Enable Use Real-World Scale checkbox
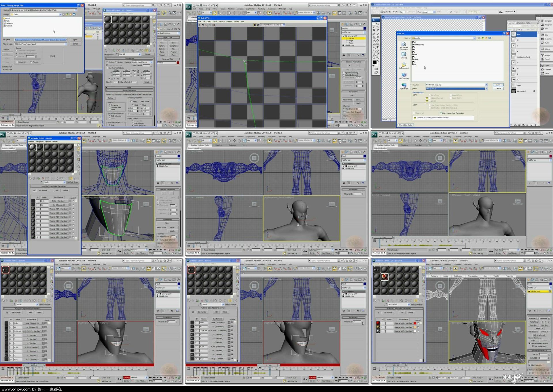The height and width of the screenshot is (392, 553). click(107, 68)
